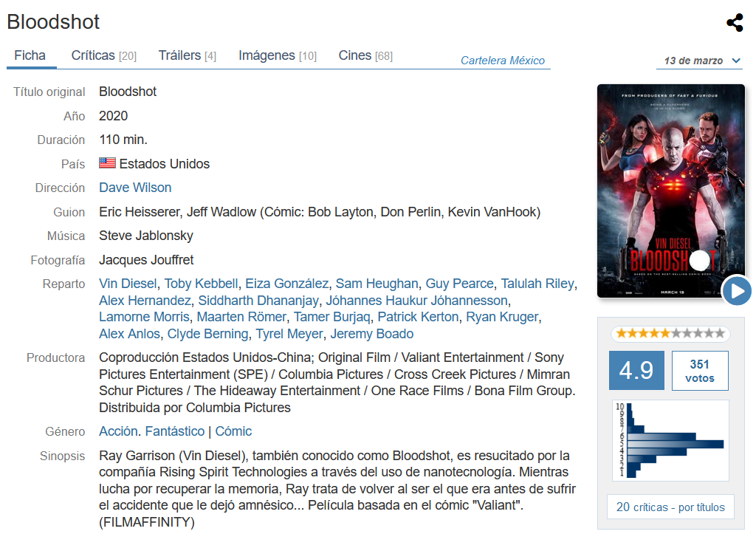Screen dimensions: 756x534
Task: Open director Dave Wilson's page
Action: pos(135,188)
